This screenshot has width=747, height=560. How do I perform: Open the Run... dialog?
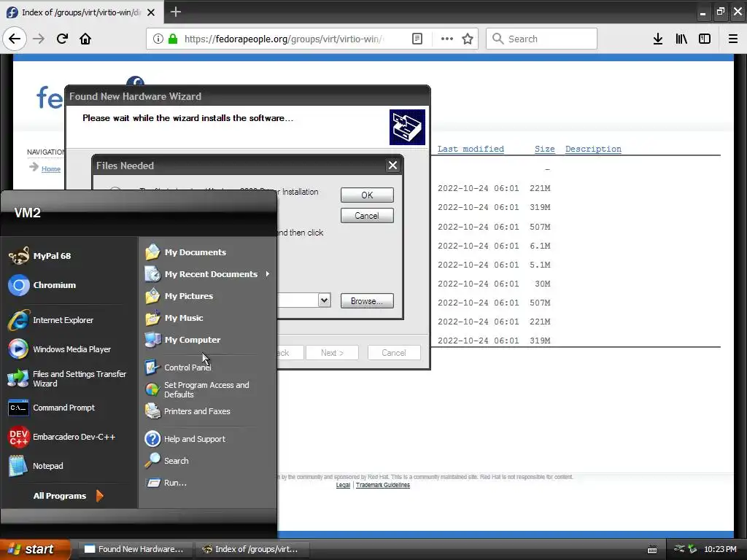[x=166, y=483]
